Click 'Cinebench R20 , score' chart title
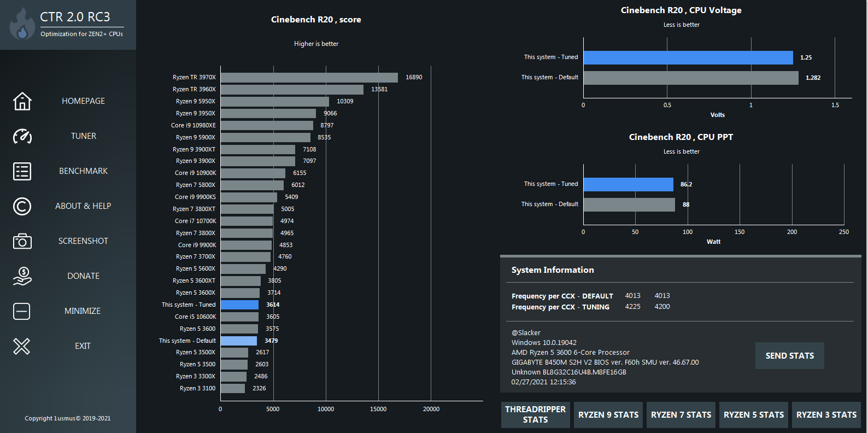The image size is (868, 433). pos(316,20)
